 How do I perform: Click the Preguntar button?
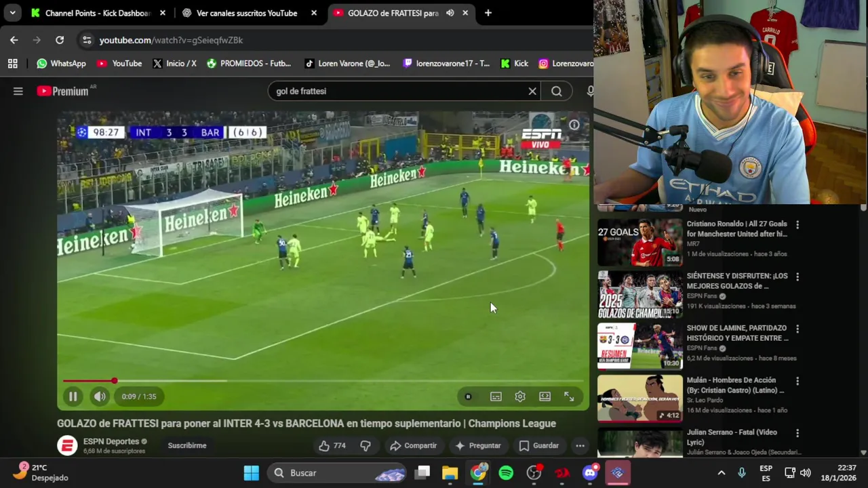478,445
